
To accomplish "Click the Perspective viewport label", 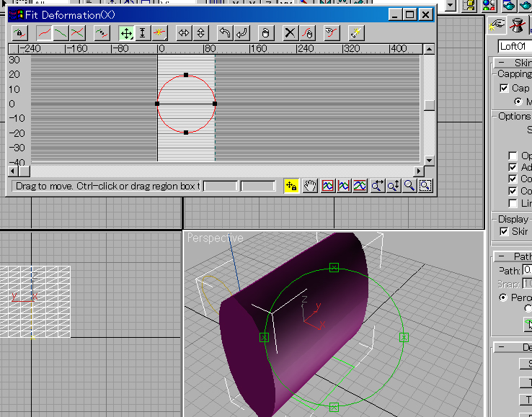I will tap(215, 238).
